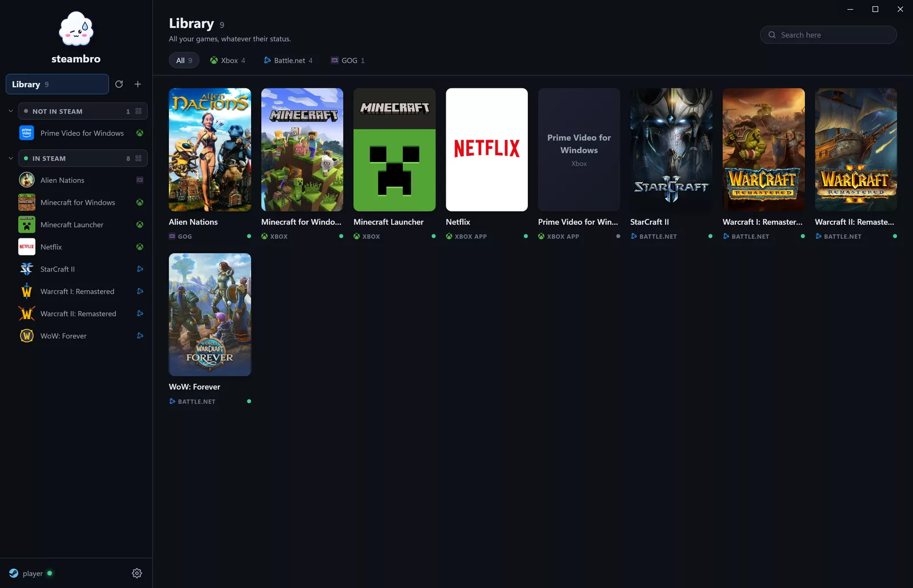Collapse the IN STEAM group chevron

click(10, 159)
